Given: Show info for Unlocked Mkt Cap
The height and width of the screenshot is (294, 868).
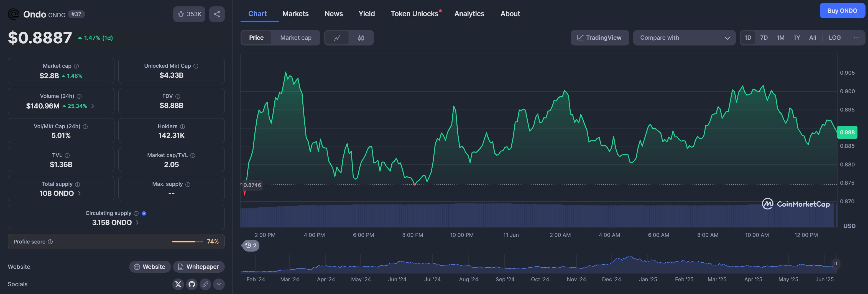Looking at the screenshot, I should (x=196, y=66).
